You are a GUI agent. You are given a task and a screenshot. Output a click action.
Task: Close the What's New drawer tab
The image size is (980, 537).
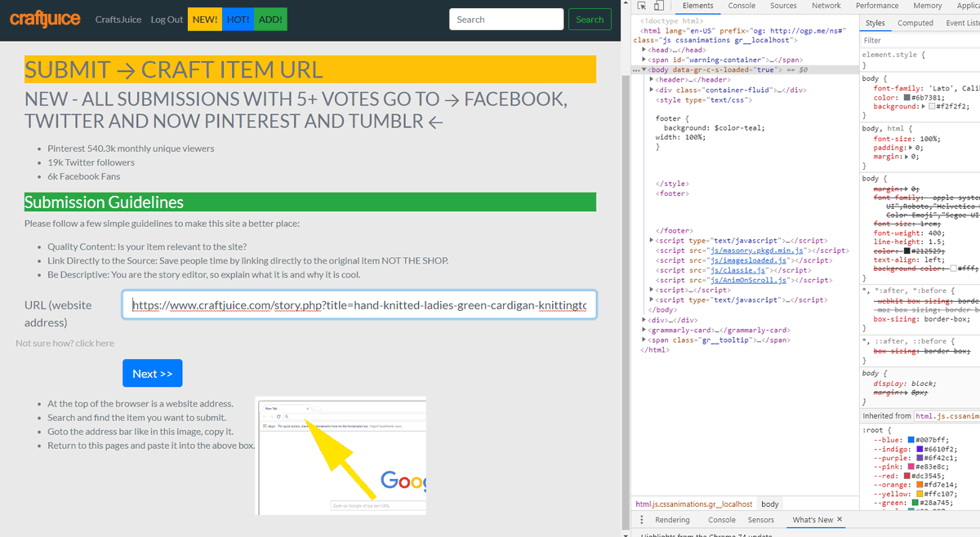click(x=840, y=519)
